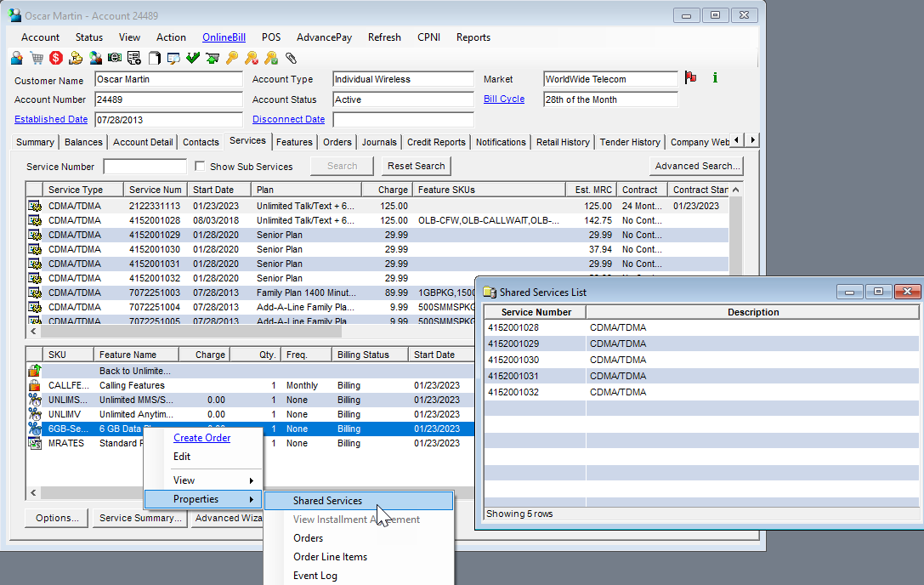Click the gold key icon on the toolbar

click(232, 57)
